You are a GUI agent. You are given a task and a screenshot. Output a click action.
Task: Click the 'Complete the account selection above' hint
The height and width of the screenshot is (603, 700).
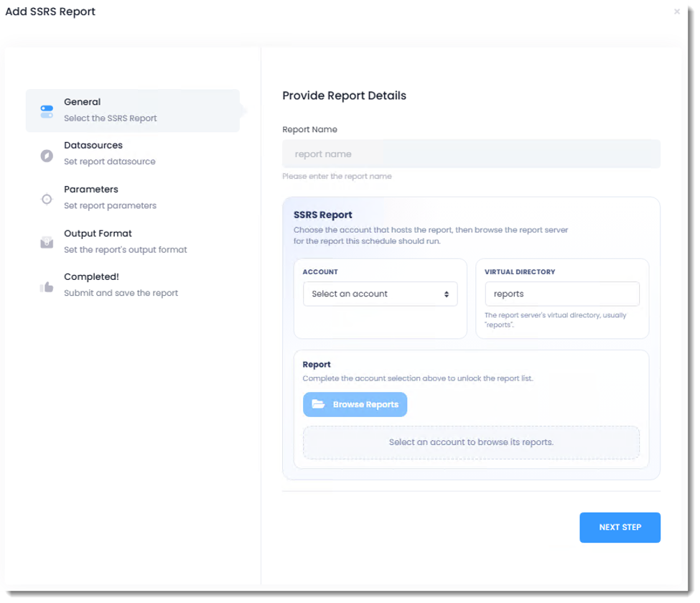tap(418, 378)
